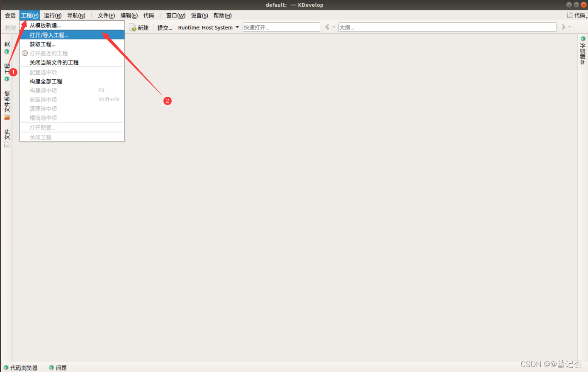The width and height of the screenshot is (588, 372).
Task: Expand the back-history dropdown arrow
Action: pyautogui.click(x=334, y=27)
